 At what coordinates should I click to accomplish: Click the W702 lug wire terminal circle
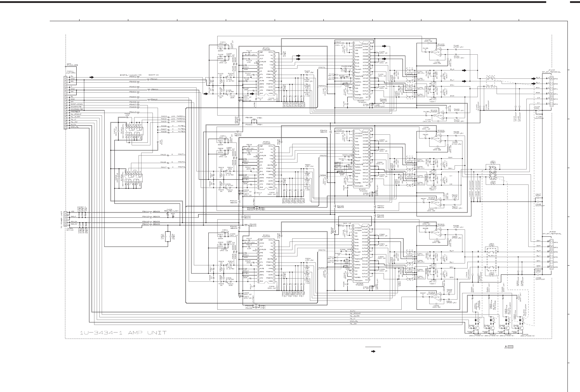coord(66,67)
